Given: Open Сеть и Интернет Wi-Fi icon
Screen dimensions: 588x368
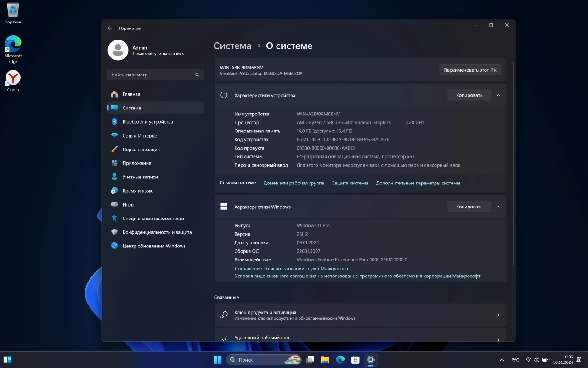Looking at the screenshot, I should pyautogui.click(x=114, y=135).
